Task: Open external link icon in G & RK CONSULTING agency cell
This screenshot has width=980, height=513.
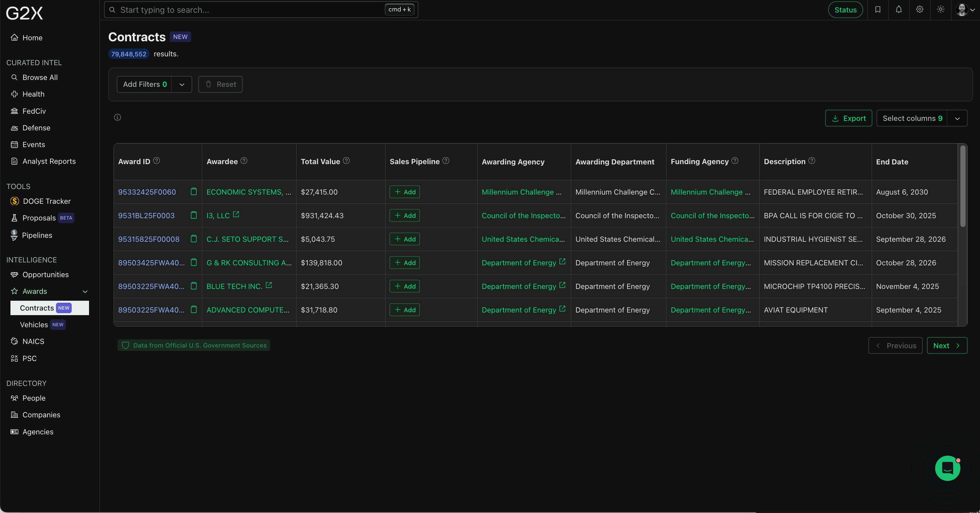Action: 562,262
